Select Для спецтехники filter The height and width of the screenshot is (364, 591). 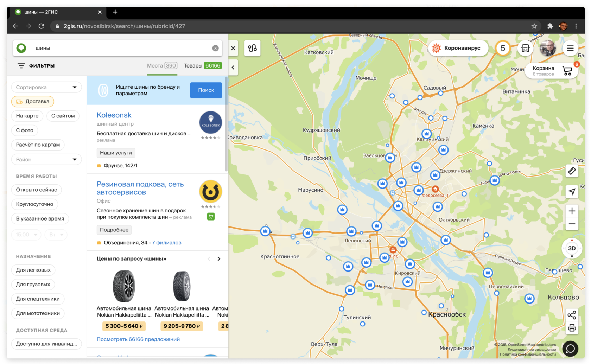38,299
